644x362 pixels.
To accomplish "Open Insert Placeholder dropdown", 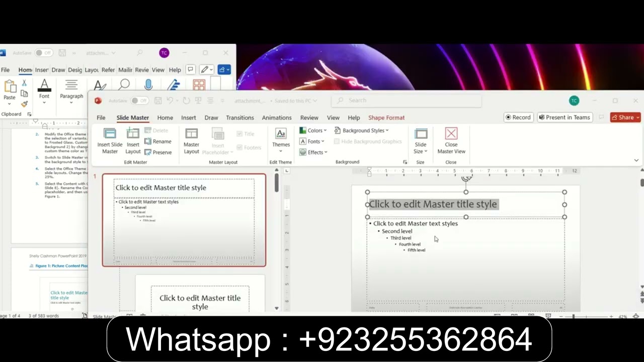I will pos(217,141).
